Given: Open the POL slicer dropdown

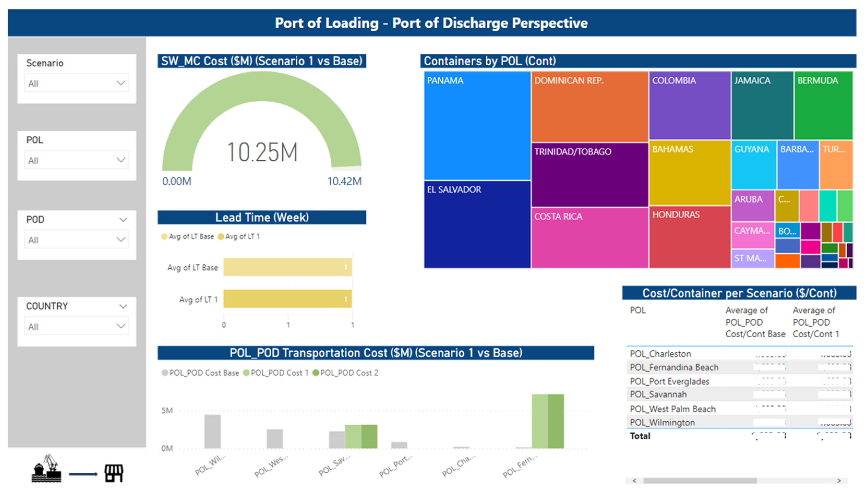Looking at the screenshot, I should [x=77, y=160].
